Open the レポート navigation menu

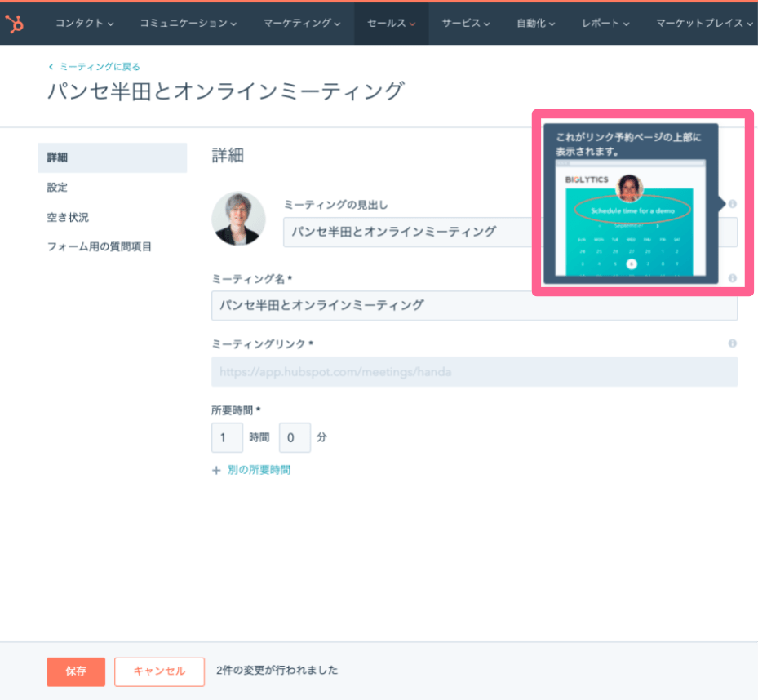[605, 24]
